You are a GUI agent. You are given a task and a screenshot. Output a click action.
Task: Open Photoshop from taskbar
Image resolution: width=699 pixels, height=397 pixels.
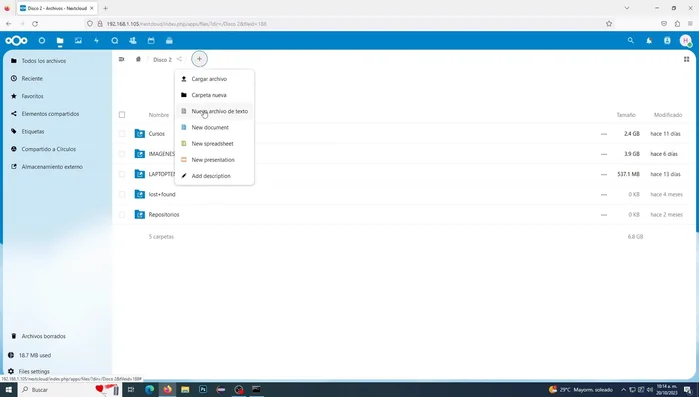click(203, 389)
